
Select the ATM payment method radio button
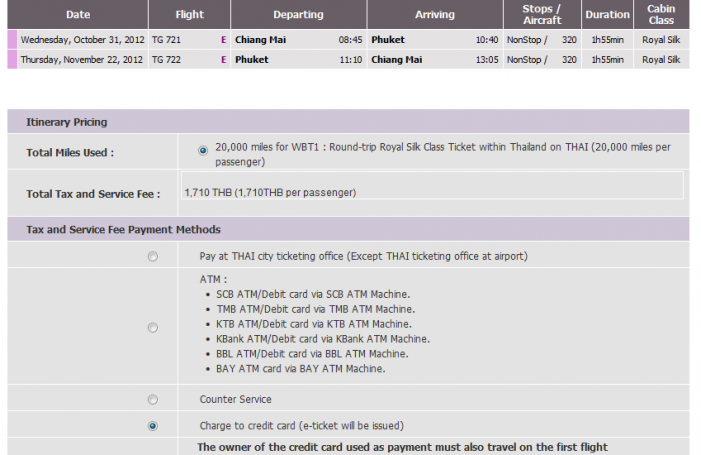pyautogui.click(x=152, y=327)
